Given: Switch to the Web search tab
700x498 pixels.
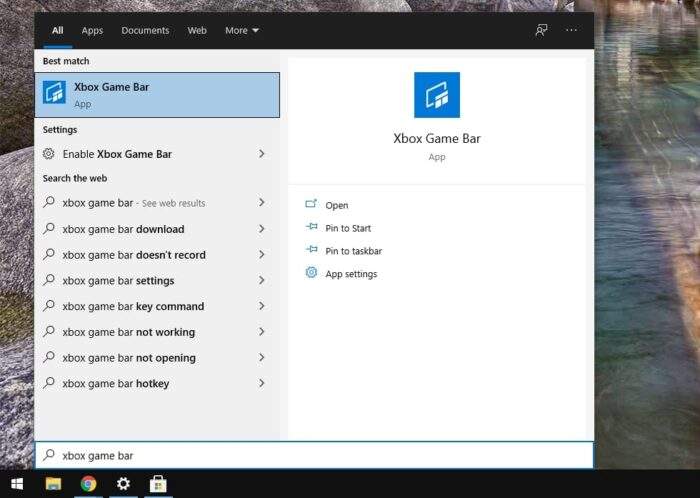Looking at the screenshot, I should [197, 30].
